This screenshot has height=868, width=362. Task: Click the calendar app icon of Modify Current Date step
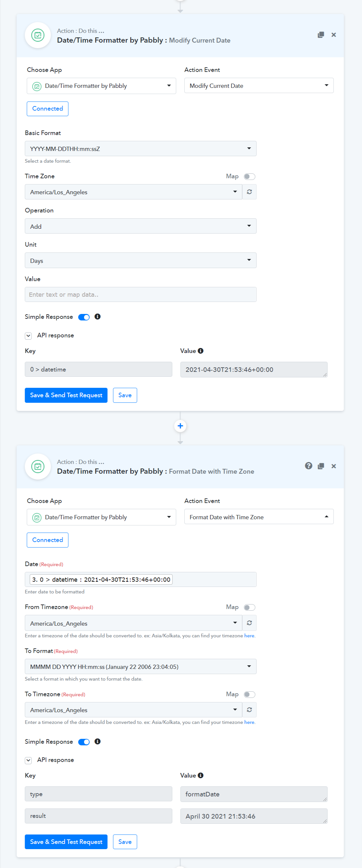pyautogui.click(x=38, y=35)
